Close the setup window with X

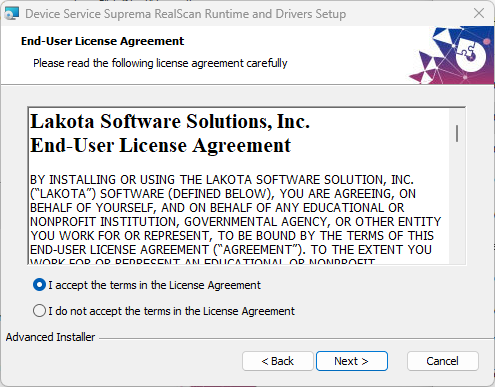[x=479, y=14]
